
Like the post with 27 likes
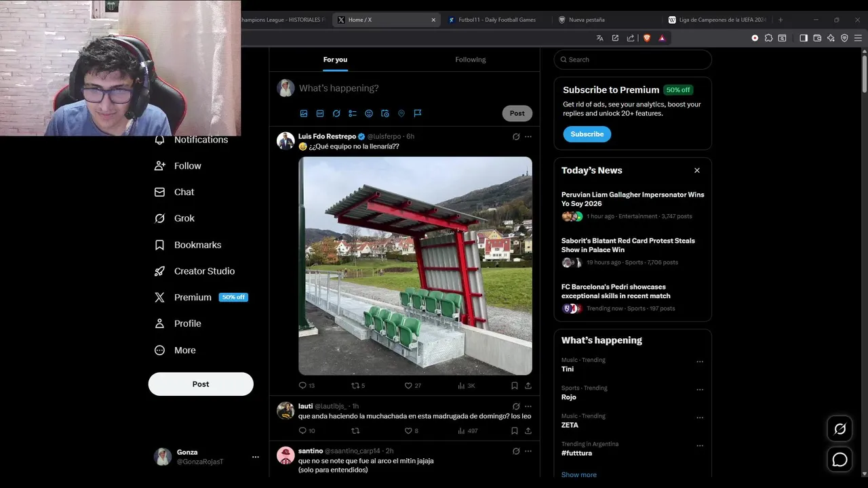pos(412,386)
